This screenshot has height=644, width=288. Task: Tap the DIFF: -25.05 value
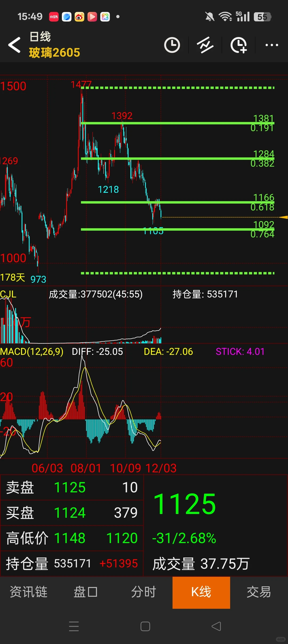tap(97, 351)
